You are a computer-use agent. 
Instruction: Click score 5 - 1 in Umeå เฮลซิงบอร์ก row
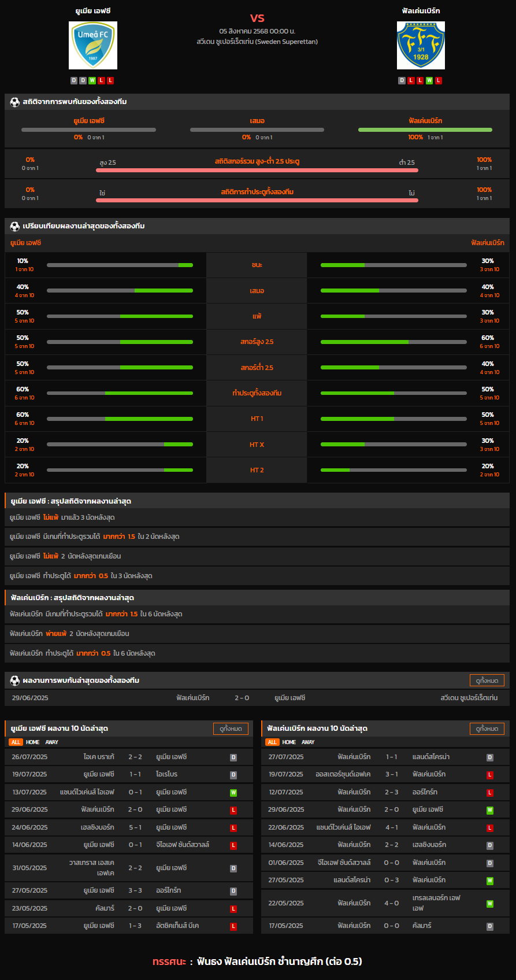tap(135, 827)
